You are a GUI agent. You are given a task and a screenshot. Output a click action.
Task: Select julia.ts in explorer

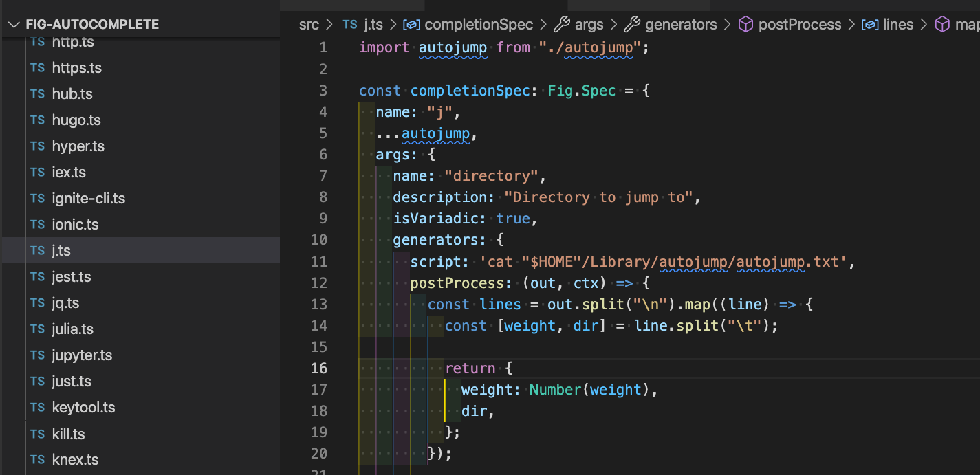tap(72, 329)
